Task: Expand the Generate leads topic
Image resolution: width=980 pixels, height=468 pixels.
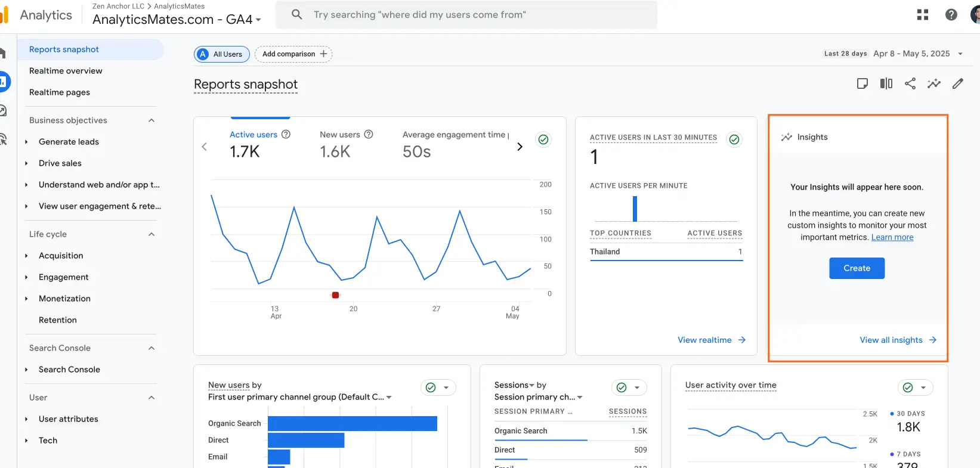Action: (26, 142)
